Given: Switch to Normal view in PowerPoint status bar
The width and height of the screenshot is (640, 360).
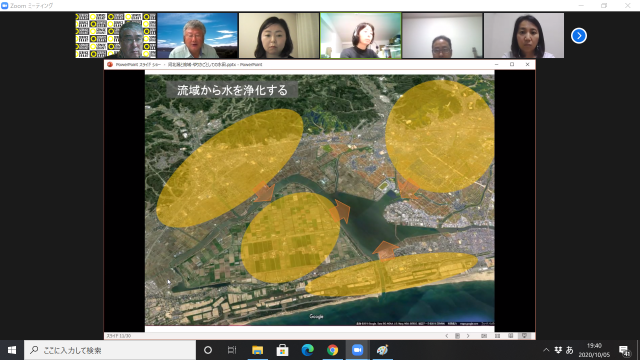Looking at the screenshot, I should tap(484, 336).
